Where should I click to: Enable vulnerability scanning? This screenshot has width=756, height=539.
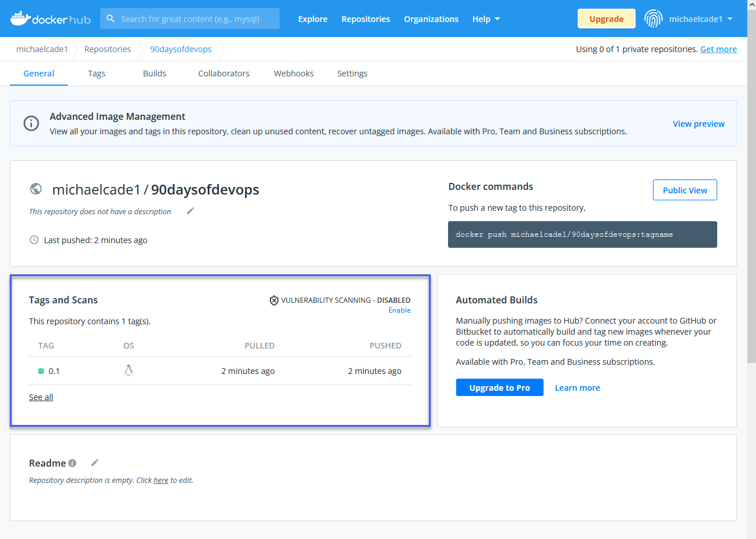[x=399, y=310]
